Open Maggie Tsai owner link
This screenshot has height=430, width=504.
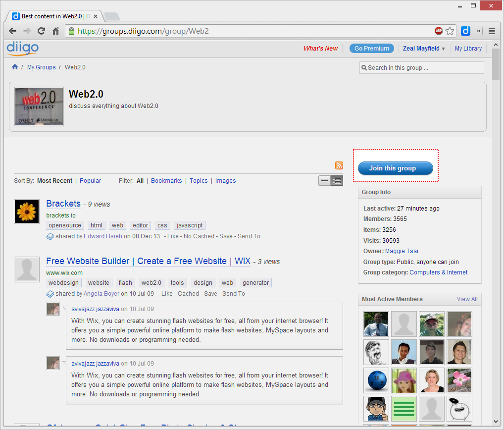click(402, 251)
